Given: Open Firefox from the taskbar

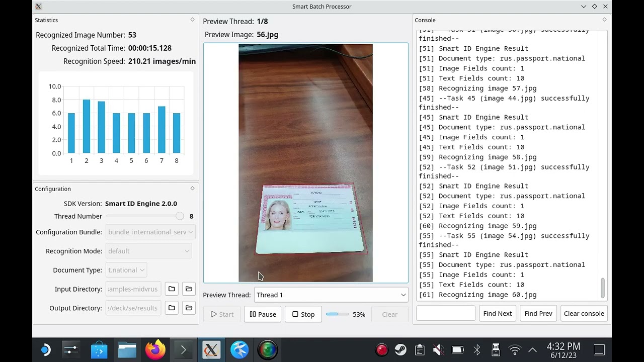Looking at the screenshot, I should pos(155,350).
